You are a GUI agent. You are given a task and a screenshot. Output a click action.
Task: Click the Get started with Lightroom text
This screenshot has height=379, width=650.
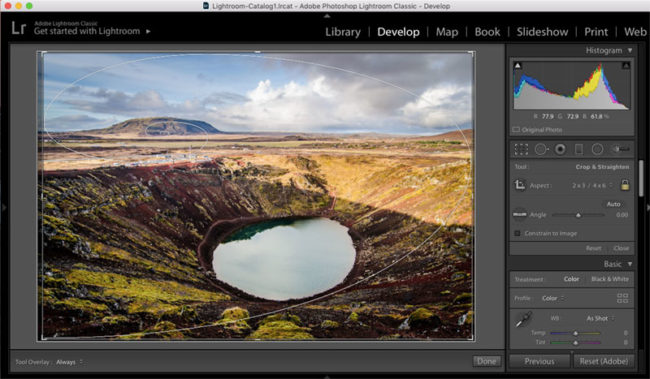pyautogui.click(x=87, y=31)
